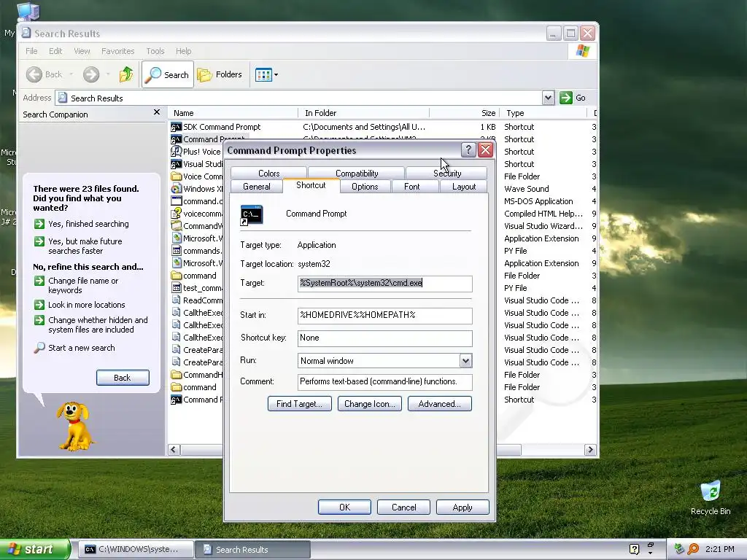The image size is (747, 560).
Task: Expand the Run window mode dropdown
Action: click(x=465, y=361)
